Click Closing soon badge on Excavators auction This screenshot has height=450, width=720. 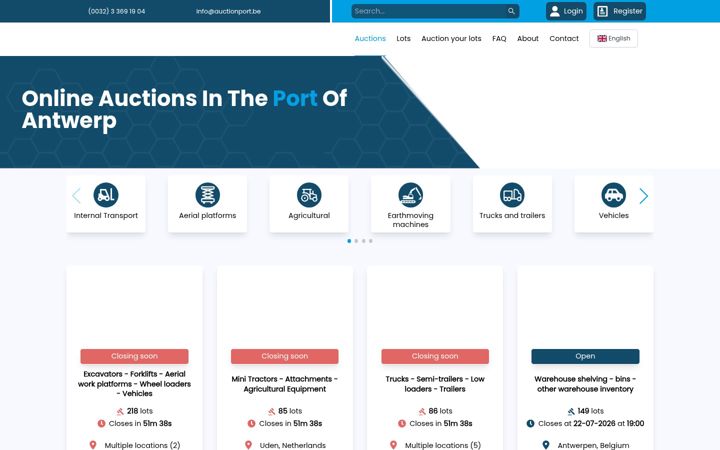tap(134, 356)
